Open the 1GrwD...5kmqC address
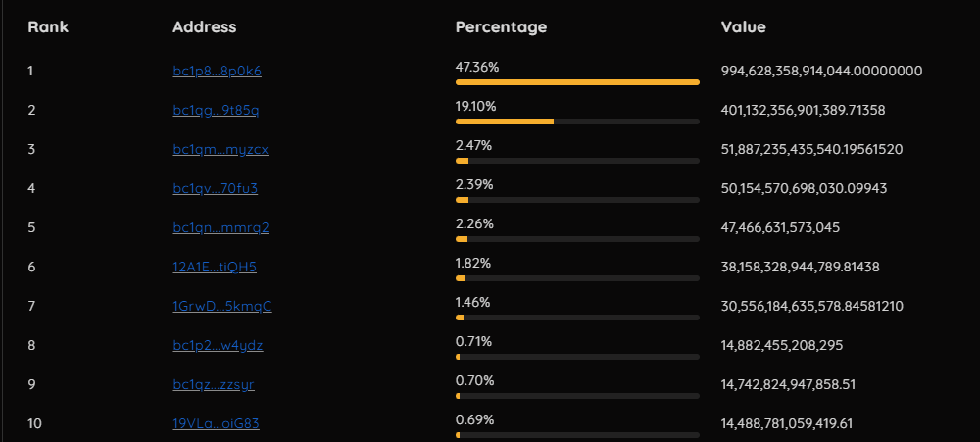 [221, 306]
